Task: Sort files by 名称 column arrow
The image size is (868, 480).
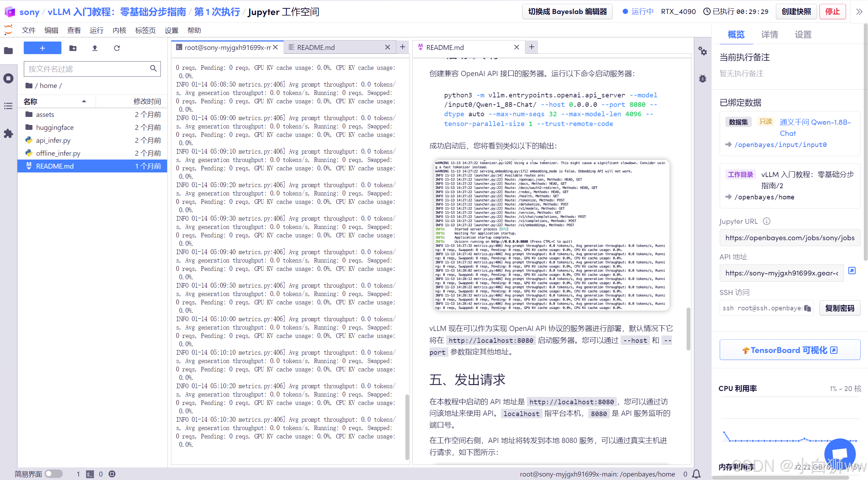Action: [x=84, y=101]
